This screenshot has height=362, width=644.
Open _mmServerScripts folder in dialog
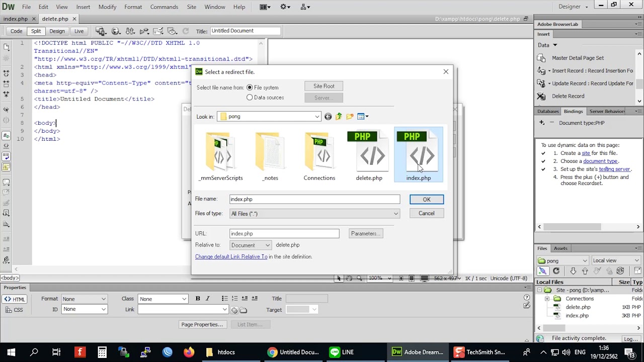220,156
